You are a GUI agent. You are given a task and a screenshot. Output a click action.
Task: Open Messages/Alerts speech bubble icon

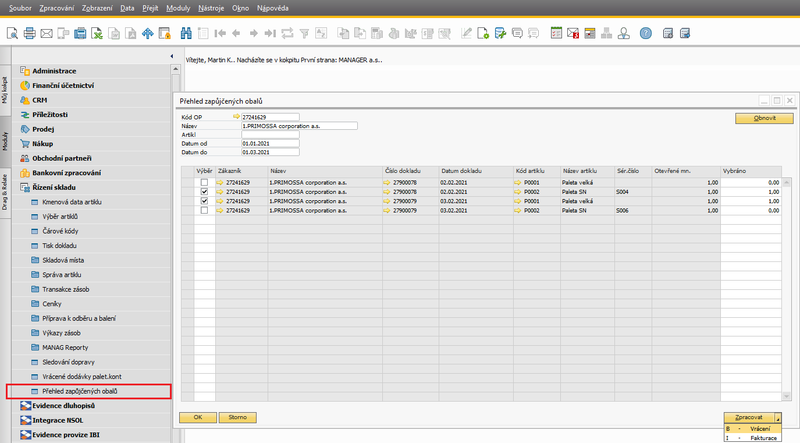tap(517, 34)
